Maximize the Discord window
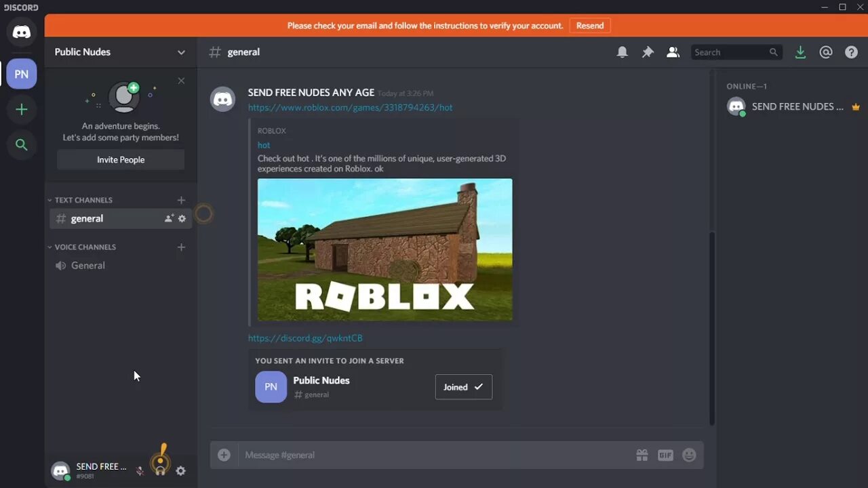This screenshot has height=488, width=868. 842,7
